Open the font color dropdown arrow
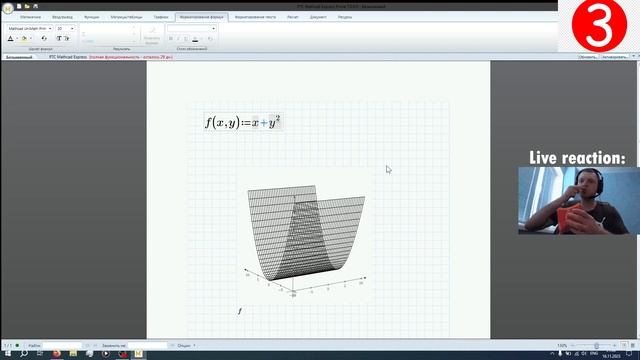Image resolution: width=640 pixels, height=360 pixels. (17, 39)
